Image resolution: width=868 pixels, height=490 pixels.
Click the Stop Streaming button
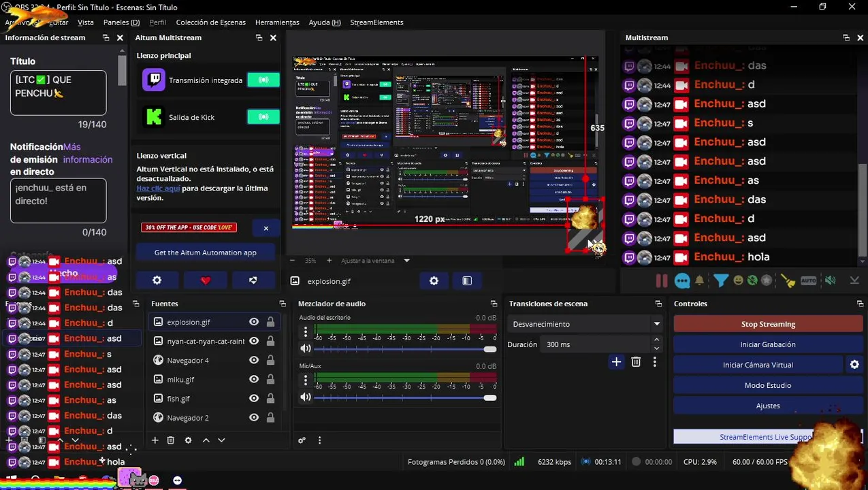(768, 324)
